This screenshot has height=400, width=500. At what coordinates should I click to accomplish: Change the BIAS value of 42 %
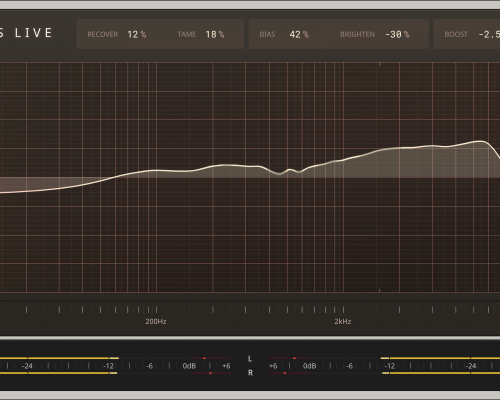click(x=299, y=34)
